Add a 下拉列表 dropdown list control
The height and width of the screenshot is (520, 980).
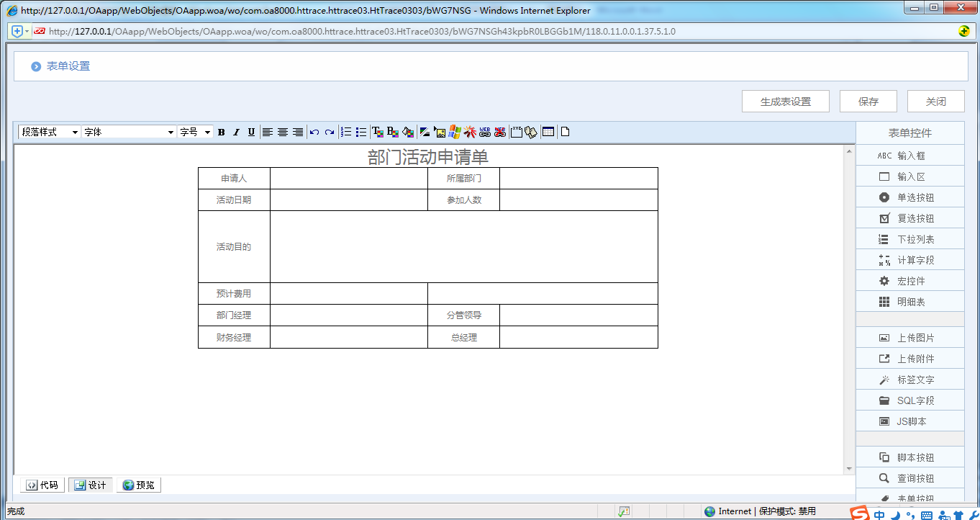[909, 239]
